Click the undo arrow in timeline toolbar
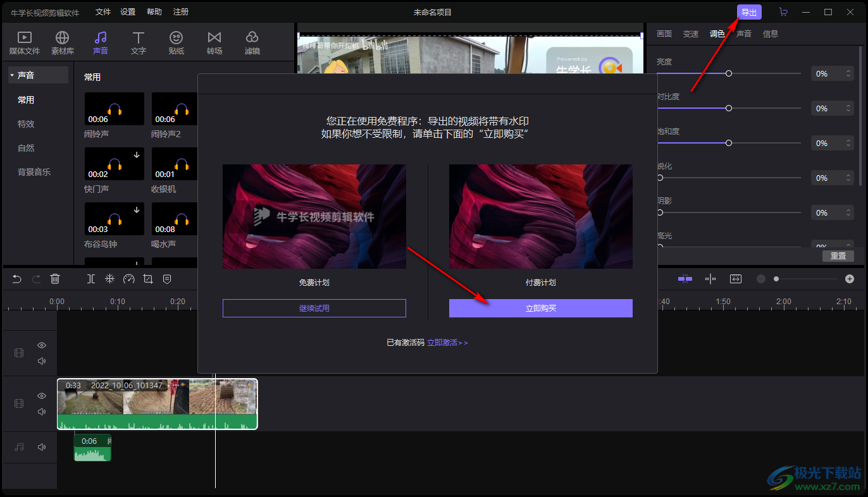The height and width of the screenshot is (497, 868). coord(17,279)
